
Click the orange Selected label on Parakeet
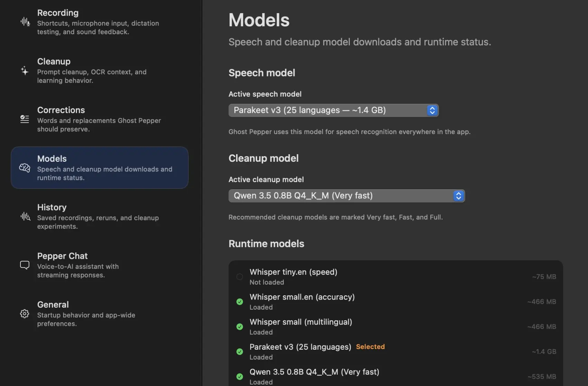[370, 347]
